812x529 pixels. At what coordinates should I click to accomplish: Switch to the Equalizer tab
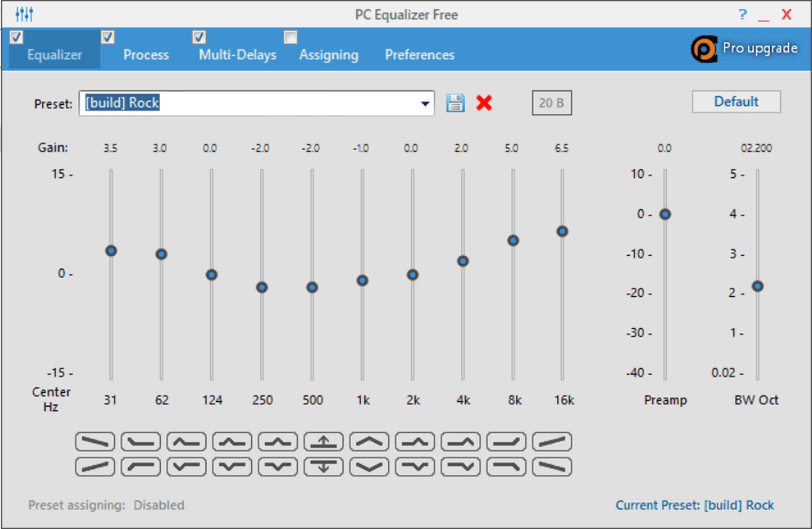55,55
